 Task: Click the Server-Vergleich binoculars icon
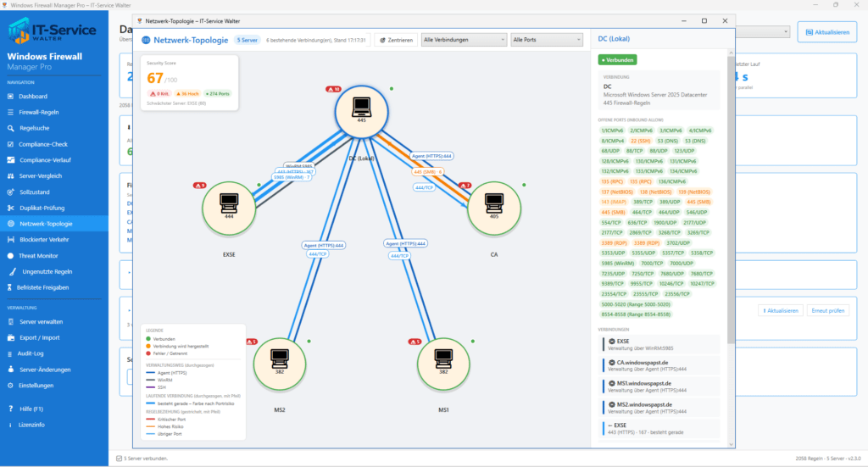tap(10, 176)
